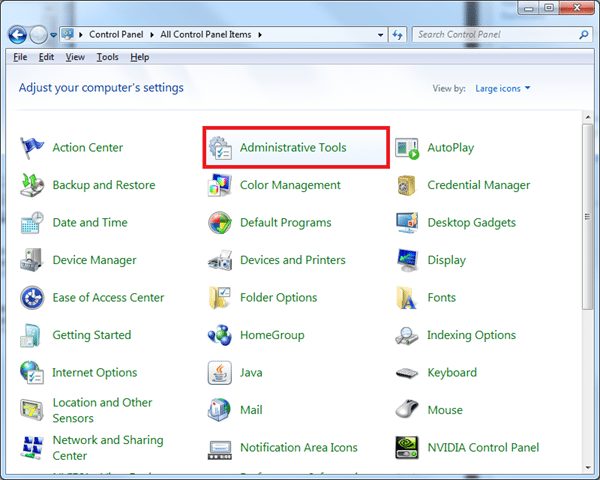Open the View by Large icons dropdown
The height and width of the screenshot is (480, 600).
[x=502, y=88]
